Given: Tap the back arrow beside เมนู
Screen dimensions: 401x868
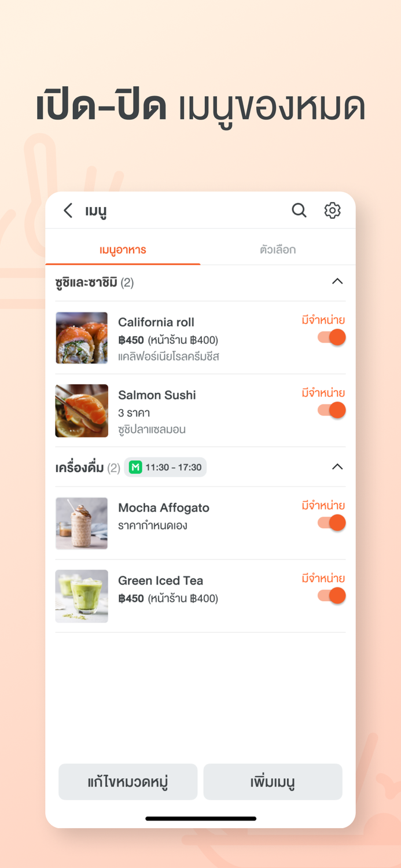Looking at the screenshot, I should click(x=68, y=211).
